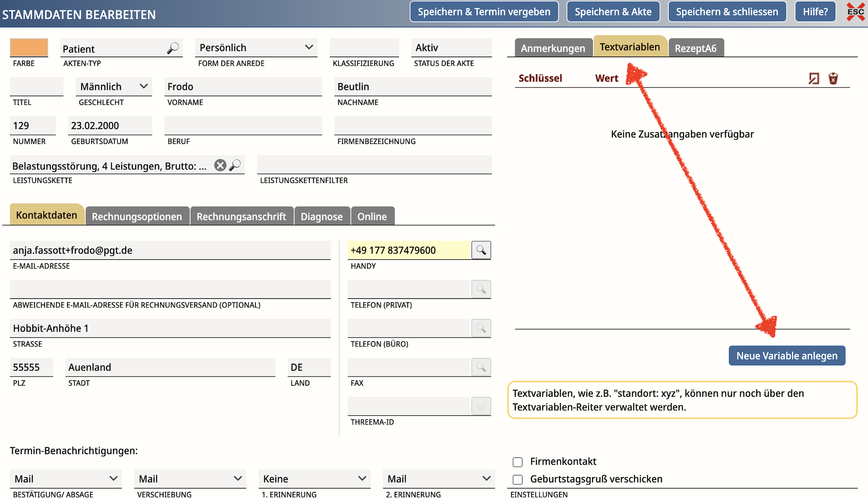The width and height of the screenshot is (868, 498).
Task: Click the Telefon (Büro) search icon
Action: coord(481,328)
